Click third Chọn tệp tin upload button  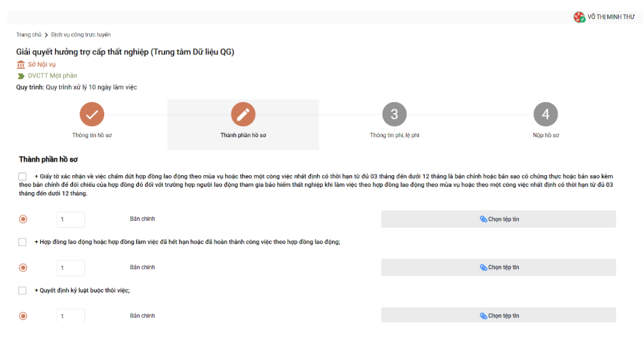(498, 316)
